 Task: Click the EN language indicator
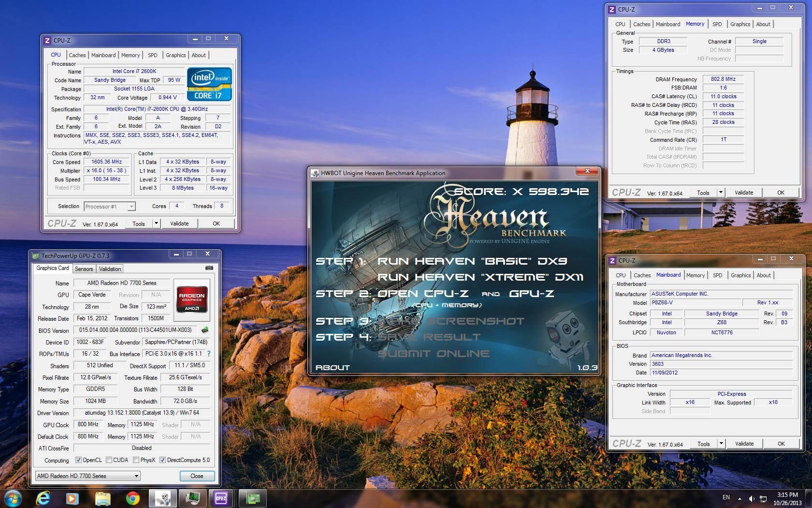click(x=726, y=497)
